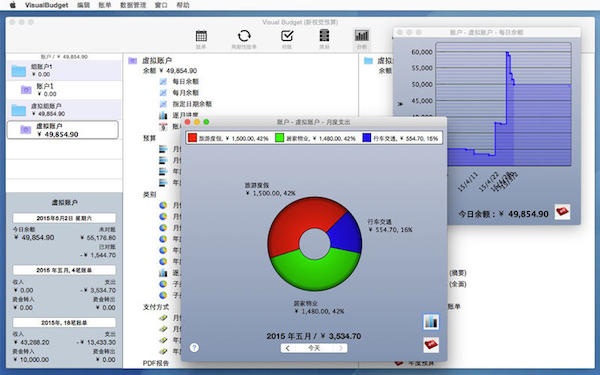This screenshot has width=600, height=375.
Task: Click the arrow marker on daily balance axis
Action: [400, 104]
